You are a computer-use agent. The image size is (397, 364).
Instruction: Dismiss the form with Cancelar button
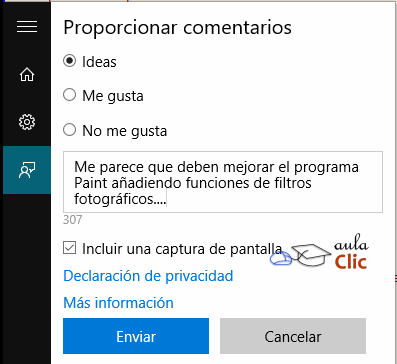[293, 336]
